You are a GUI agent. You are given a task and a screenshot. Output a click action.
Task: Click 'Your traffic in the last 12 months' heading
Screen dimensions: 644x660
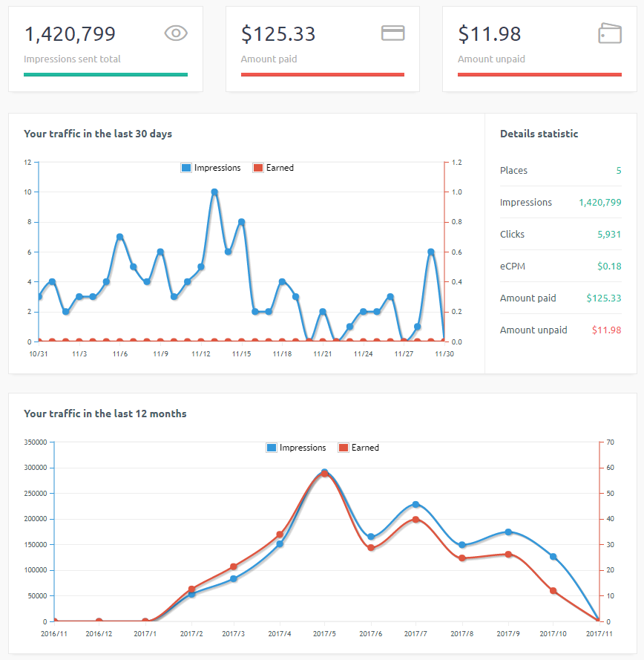tap(105, 414)
